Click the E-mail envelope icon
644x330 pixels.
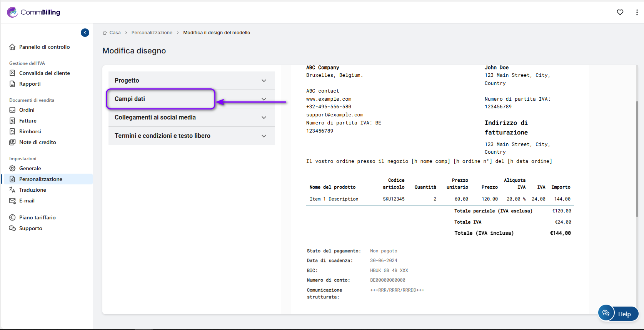(x=12, y=201)
